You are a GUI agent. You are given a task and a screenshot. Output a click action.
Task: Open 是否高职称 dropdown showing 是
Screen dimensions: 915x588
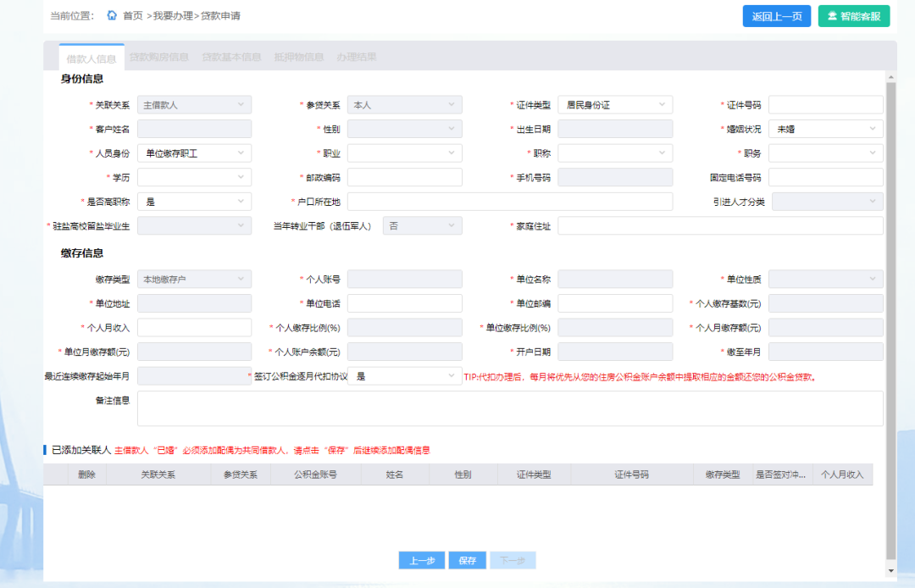(x=194, y=202)
